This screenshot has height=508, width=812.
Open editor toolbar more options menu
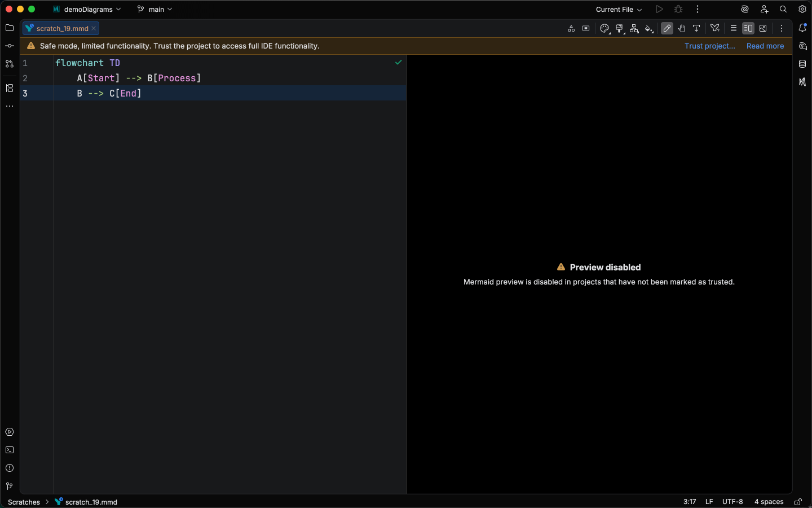pyautogui.click(x=782, y=28)
